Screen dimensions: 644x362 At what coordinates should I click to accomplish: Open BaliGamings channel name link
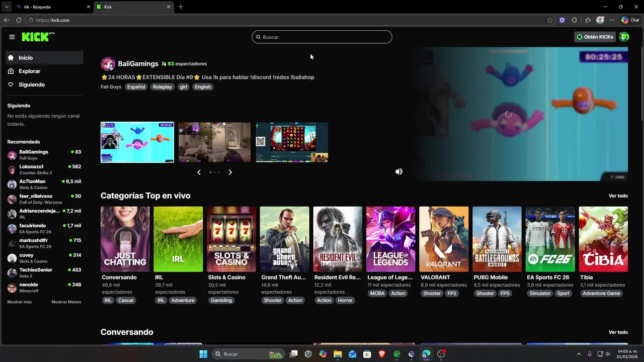138,64
